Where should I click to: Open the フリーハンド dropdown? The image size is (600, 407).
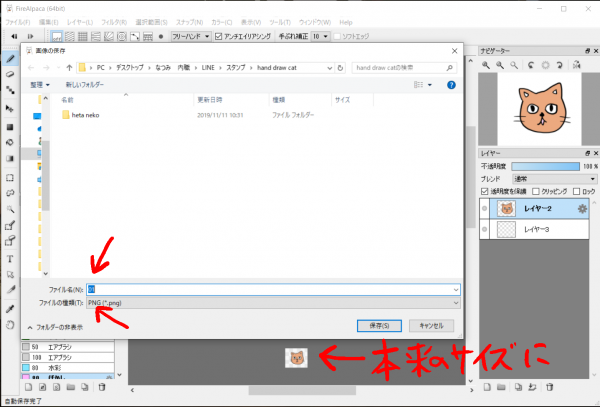point(190,35)
